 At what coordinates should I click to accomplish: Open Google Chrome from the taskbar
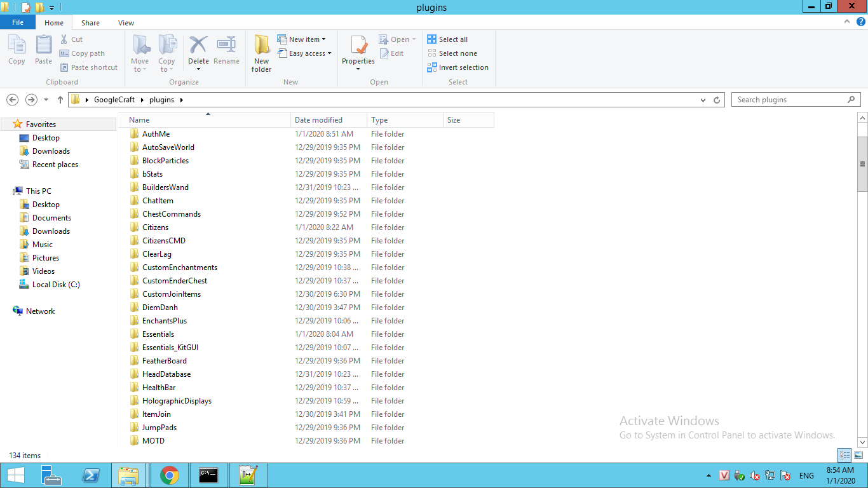click(x=169, y=475)
